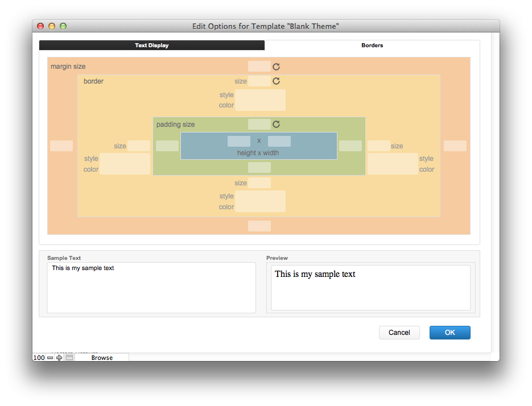Click the border size reset icon
The image size is (532, 406).
pyautogui.click(x=276, y=81)
